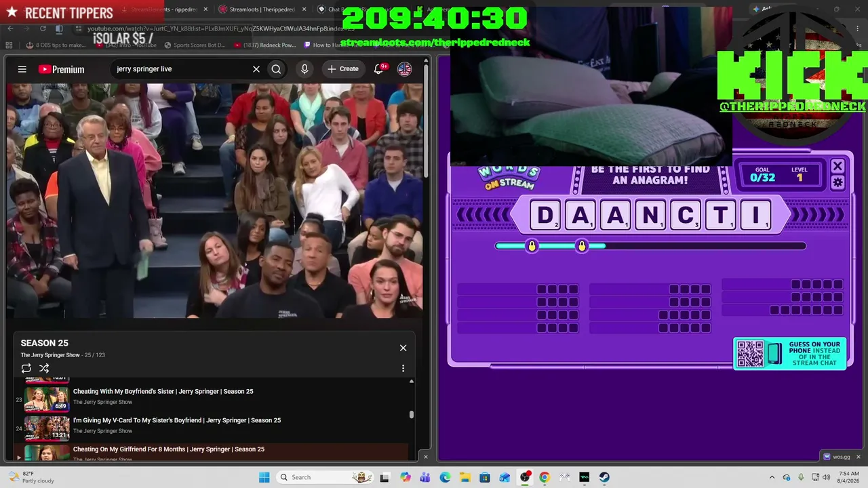Open the YouTube account avatar menu
This screenshot has height=488, width=868.
point(405,69)
